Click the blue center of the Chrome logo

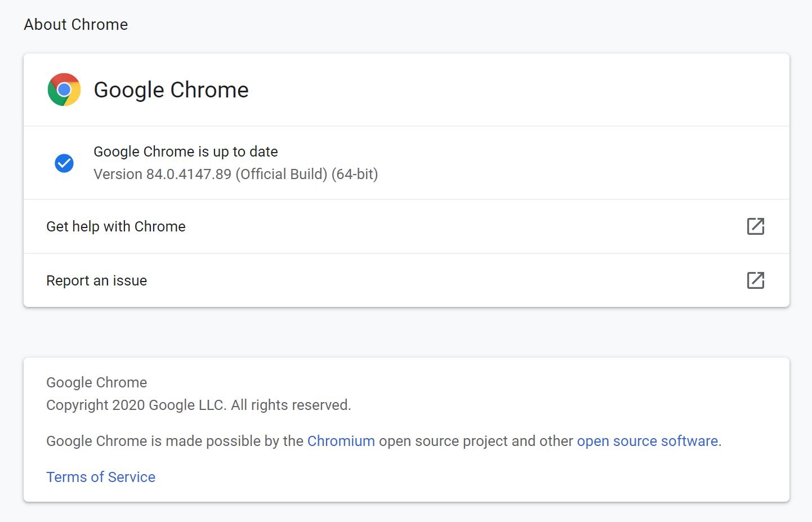click(64, 90)
